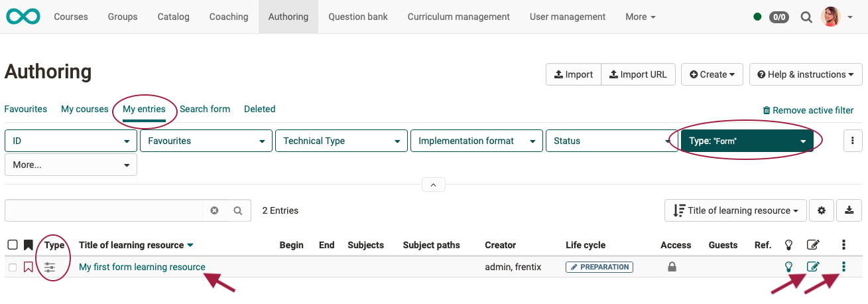
Task: Click the lightbulb column header icon
Action: (x=789, y=245)
